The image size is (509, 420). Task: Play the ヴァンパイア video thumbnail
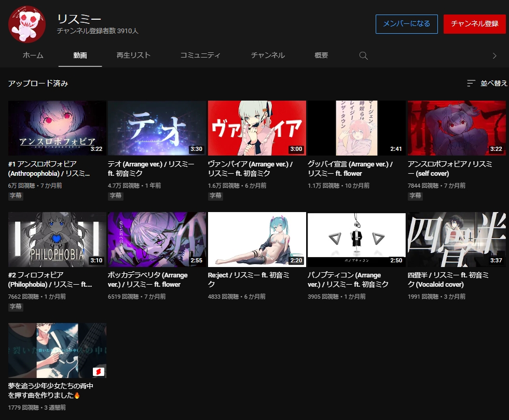click(257, 128)
